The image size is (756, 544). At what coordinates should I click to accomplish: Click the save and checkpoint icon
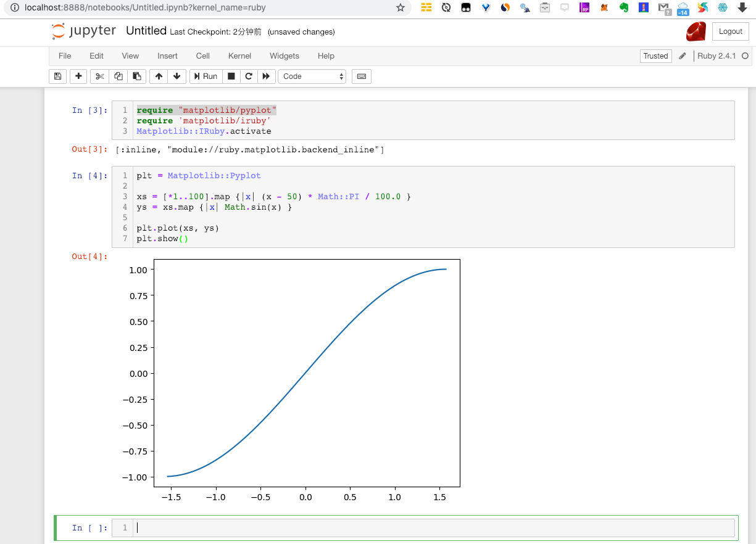click(57, 76)
